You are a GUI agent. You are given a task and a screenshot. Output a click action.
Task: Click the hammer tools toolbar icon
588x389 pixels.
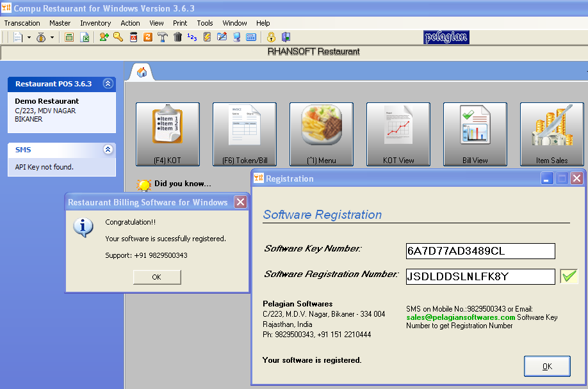click(163, 37)
